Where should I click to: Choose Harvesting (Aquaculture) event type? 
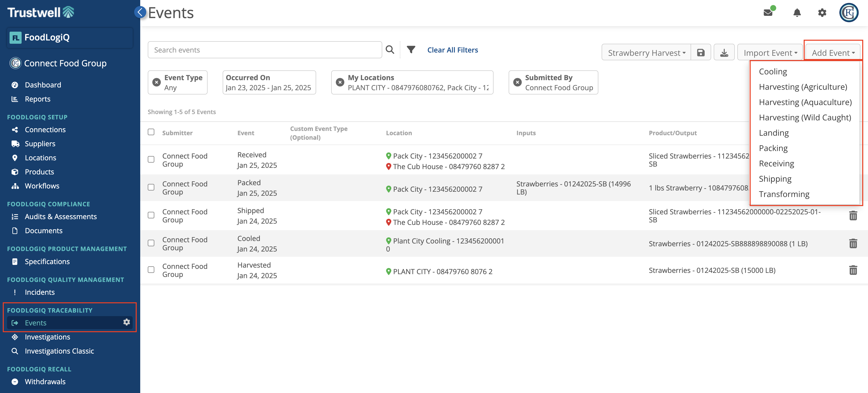click(x=805, y=102)
